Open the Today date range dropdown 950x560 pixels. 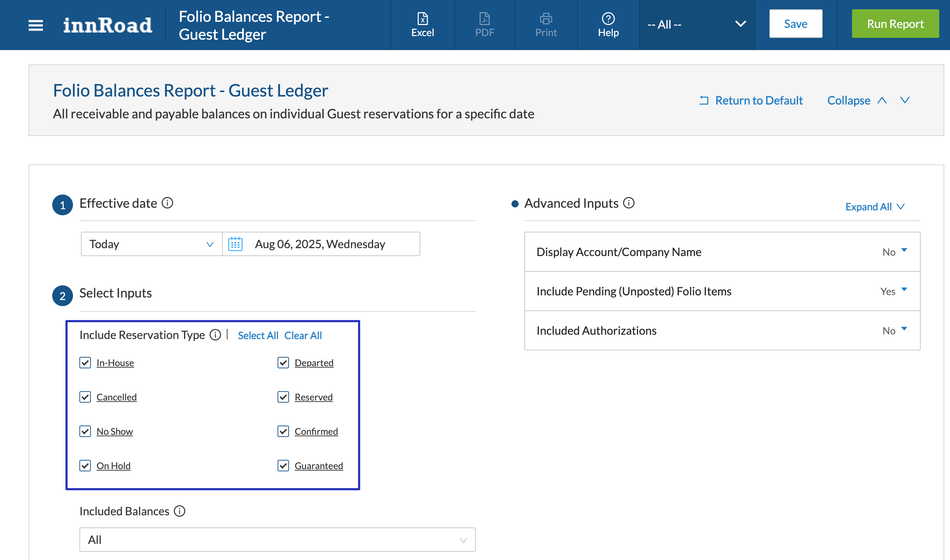click(151, 244)
